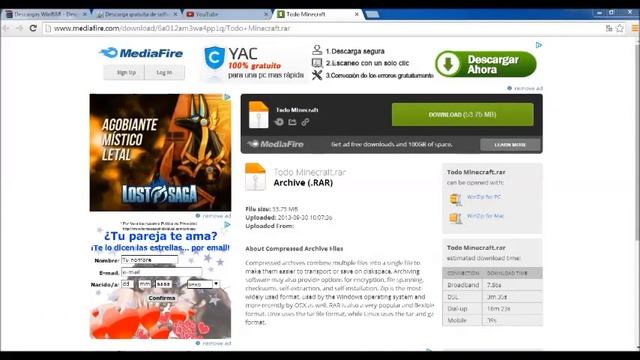Image resolution: width=640 pixels, height=360 pixels.
Task: Click the DSL row in download time table
Action: [x=492, y=297]
